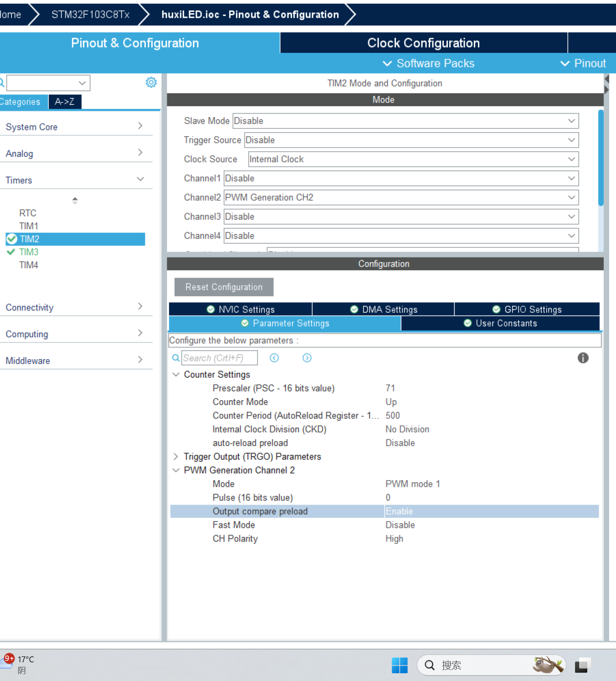Collapse the Counter Settings group
The width and height of the screenshot is (616, 681).
176,374
